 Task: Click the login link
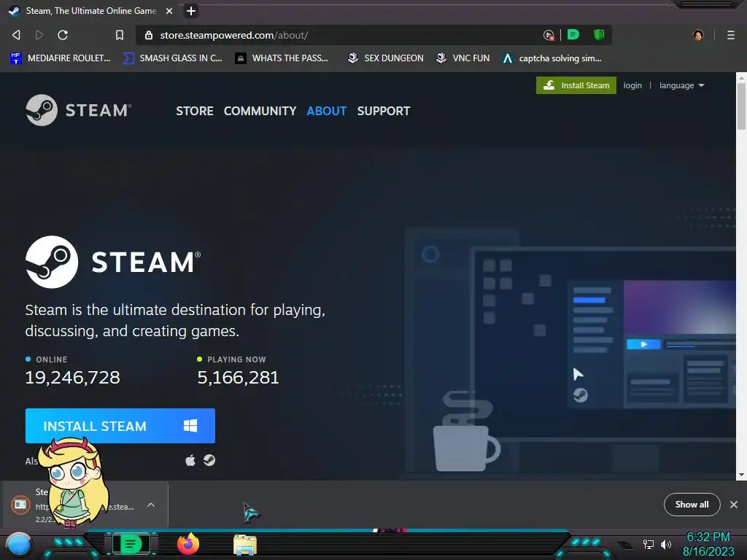pyautogui.click(x=632, y=85)
